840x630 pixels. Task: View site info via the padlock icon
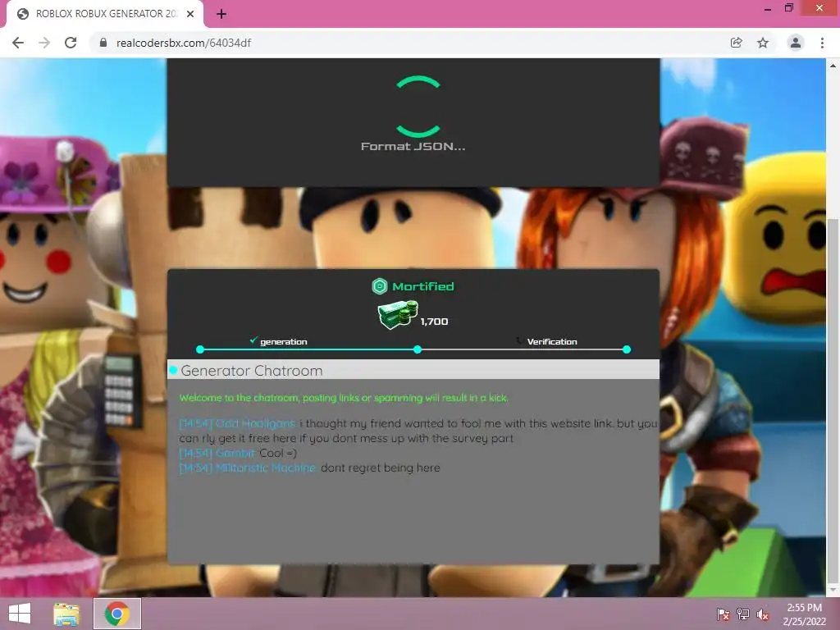pyautogui.click(x=103, y=43)
